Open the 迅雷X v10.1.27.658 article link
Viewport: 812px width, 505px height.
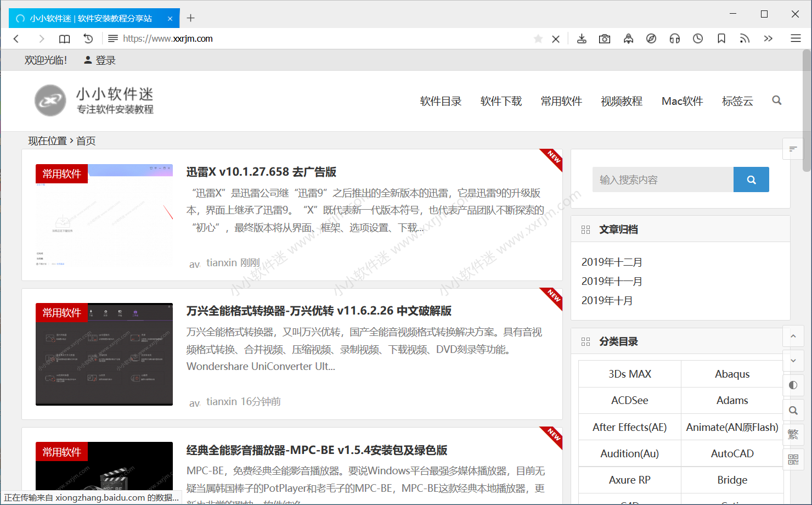tap(261, 172)
